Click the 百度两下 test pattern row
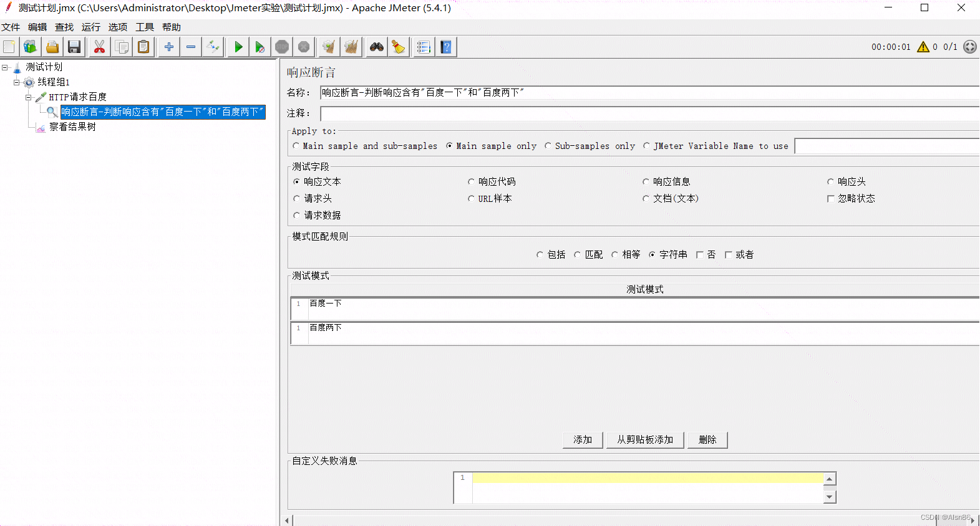This screenshot has height=526, width=980. [x=635, y=333]
